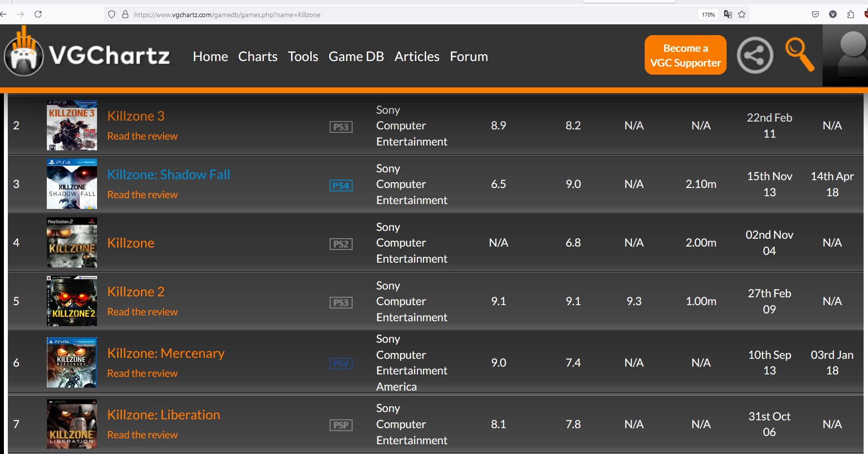Open Killzone: Liberation game page
The image size is (868, 454).
coord(163,415)
